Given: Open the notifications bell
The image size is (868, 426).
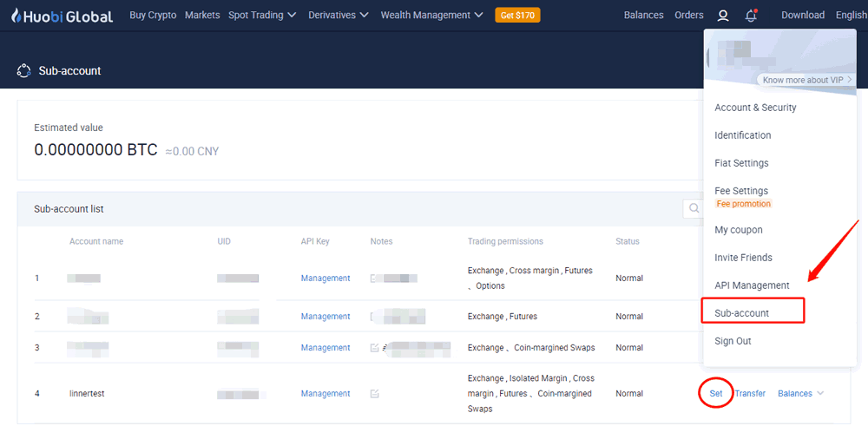Looking at the screenshot, I should click(x=751, y=16).
